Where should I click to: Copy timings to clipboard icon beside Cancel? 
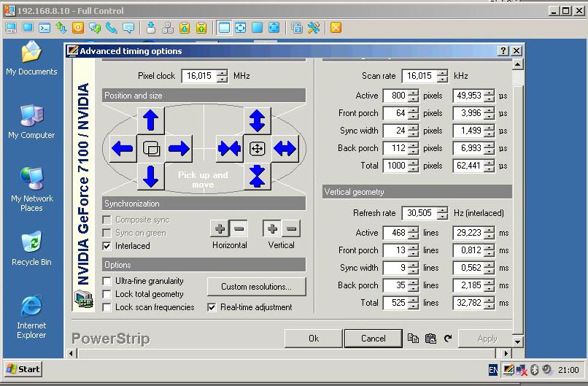(413, 339)
